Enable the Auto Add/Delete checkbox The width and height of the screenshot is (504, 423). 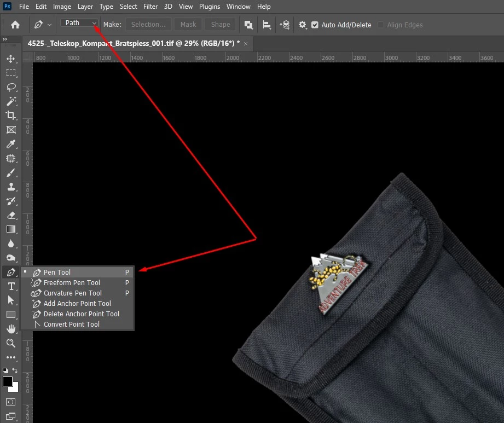point(315,25)
